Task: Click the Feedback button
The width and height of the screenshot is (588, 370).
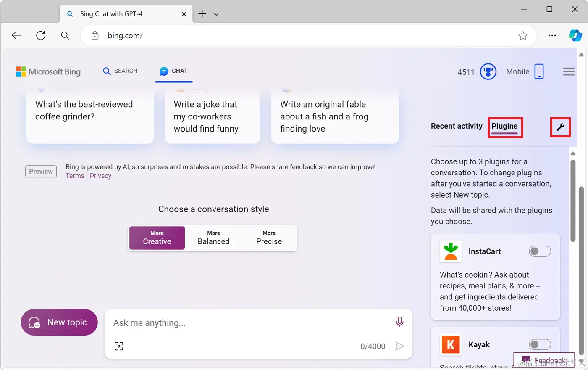Action: tap(544, 360)
